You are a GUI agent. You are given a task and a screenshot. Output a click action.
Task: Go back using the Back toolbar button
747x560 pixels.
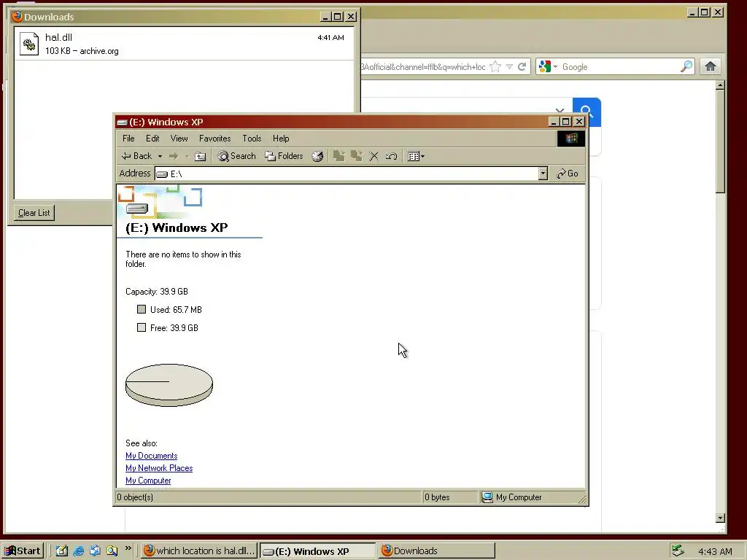[136, 156]
